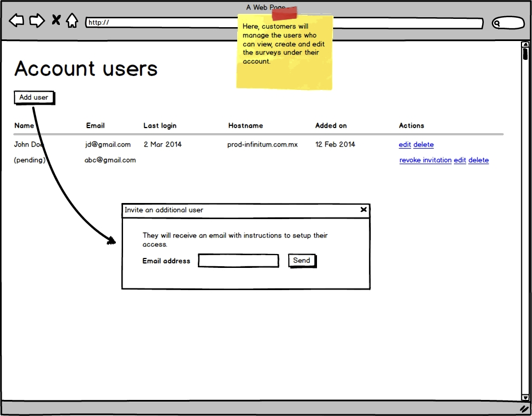Click scrollbar up arrow

coord(525,44)
